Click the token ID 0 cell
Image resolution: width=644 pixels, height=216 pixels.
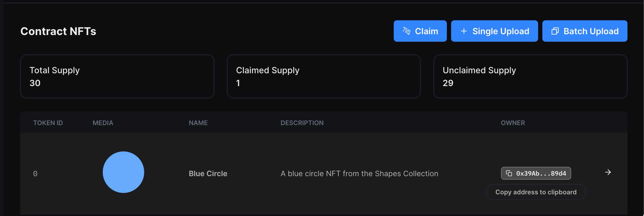[x=35, y=173]
